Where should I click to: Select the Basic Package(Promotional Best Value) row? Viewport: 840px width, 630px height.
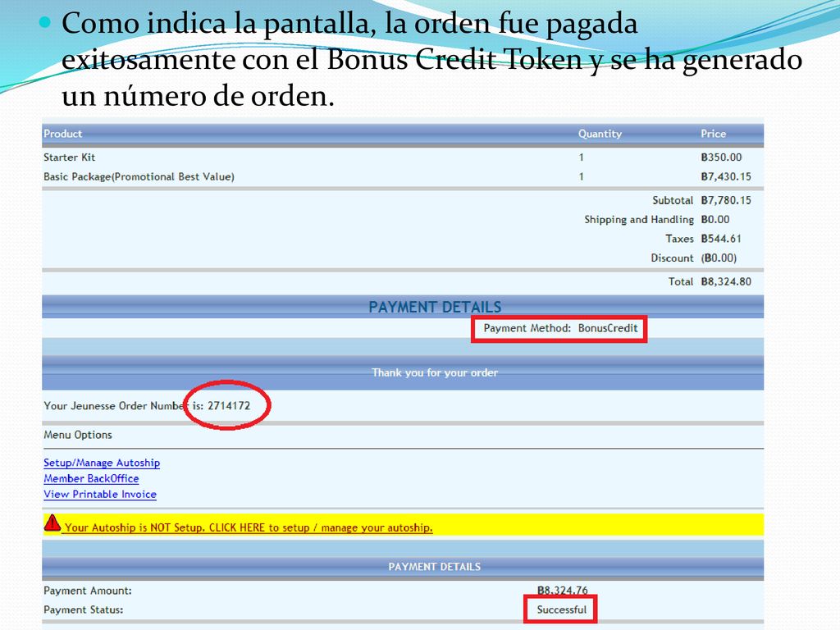pos(403,177)
